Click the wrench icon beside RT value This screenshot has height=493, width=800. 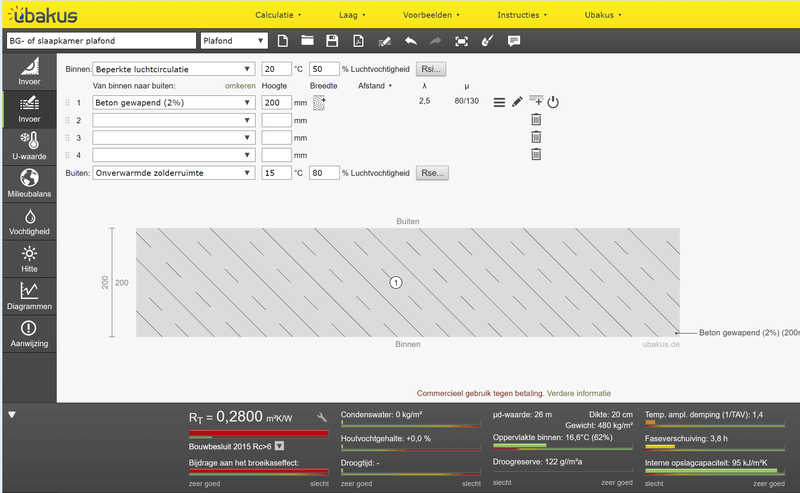pyautogui.click(x=322, y=417)
